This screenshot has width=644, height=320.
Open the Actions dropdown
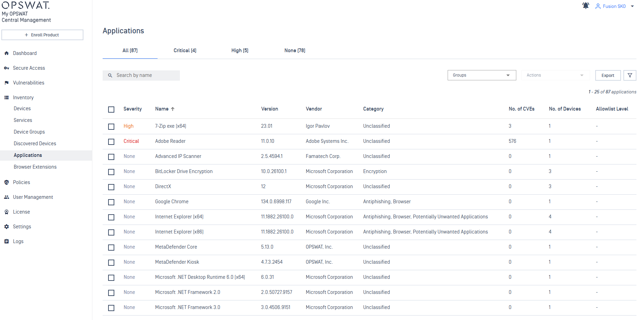coord(555,75)
